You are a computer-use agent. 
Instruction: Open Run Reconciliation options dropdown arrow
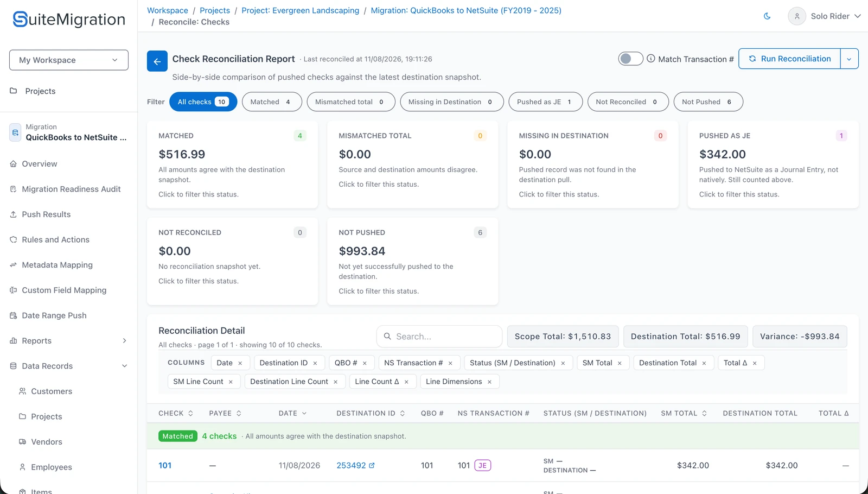[x=849, y=59]
